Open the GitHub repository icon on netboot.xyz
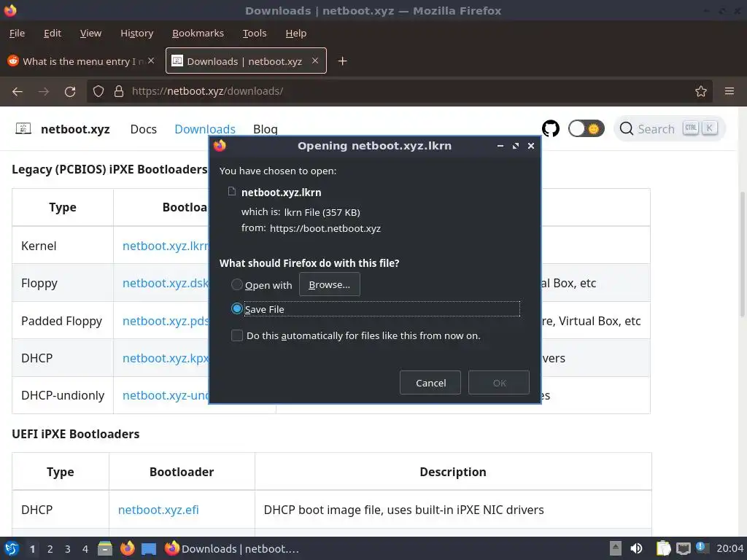The image size is (747, 560). coord(551,128)
